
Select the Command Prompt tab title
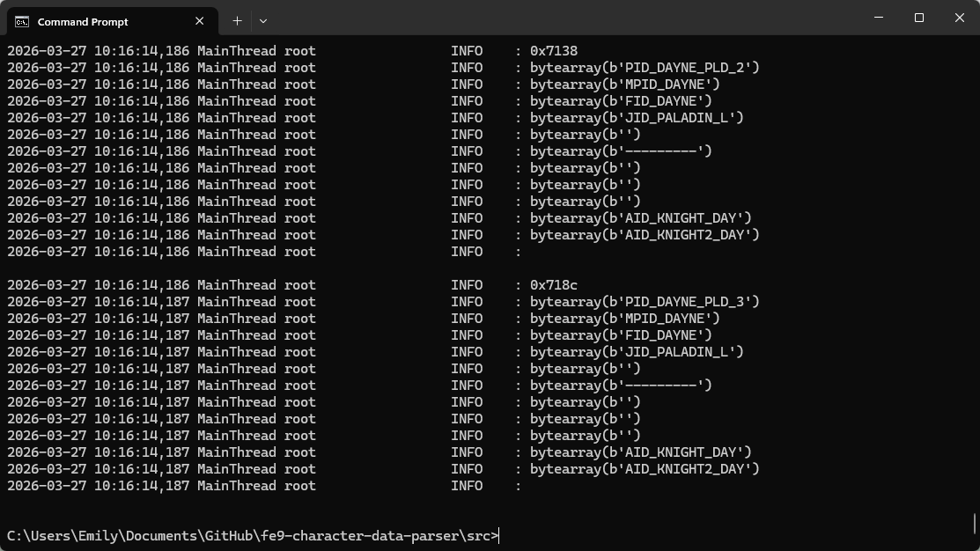tap(83, 21)
